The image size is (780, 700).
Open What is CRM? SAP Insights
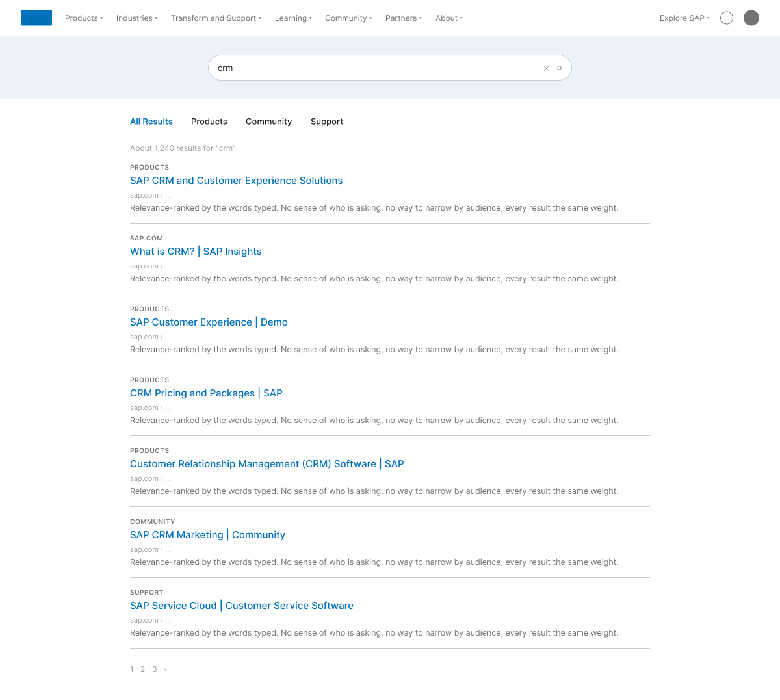196,252
